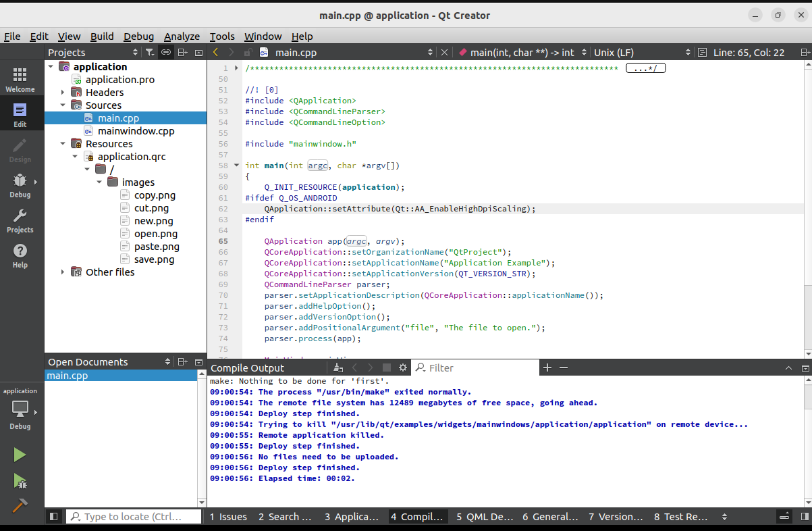The height and width of the screenshot is (531, 812).
Task: Switch to the Search Results pane
Action: point(285,516)
